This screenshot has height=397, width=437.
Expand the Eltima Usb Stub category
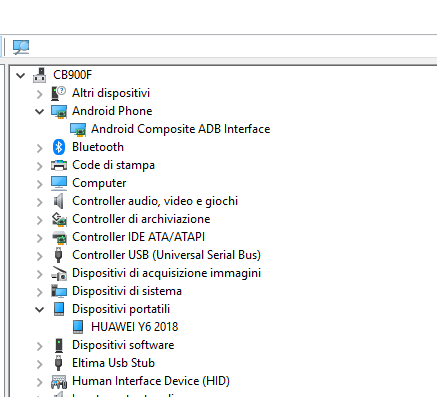[40, 364]
